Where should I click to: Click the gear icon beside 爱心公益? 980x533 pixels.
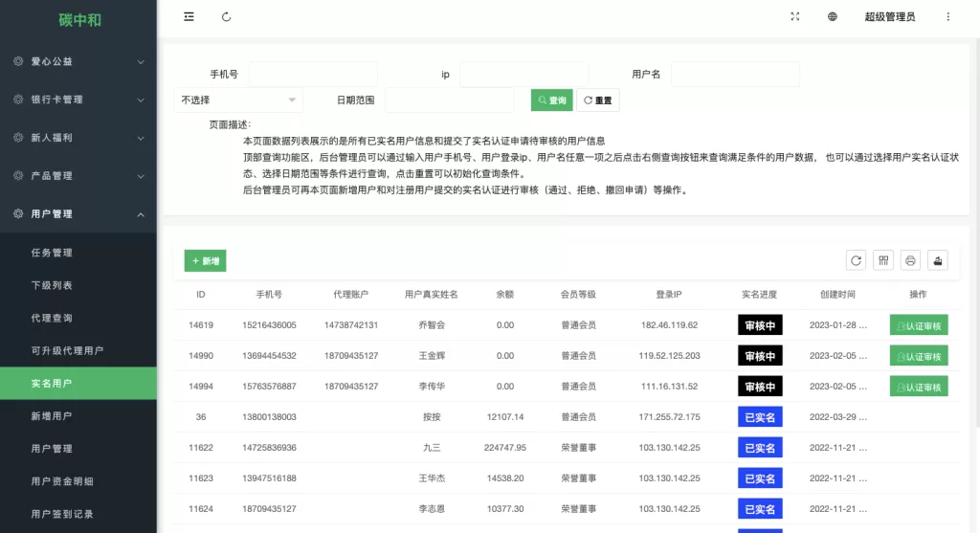click(x=18, y=61)
